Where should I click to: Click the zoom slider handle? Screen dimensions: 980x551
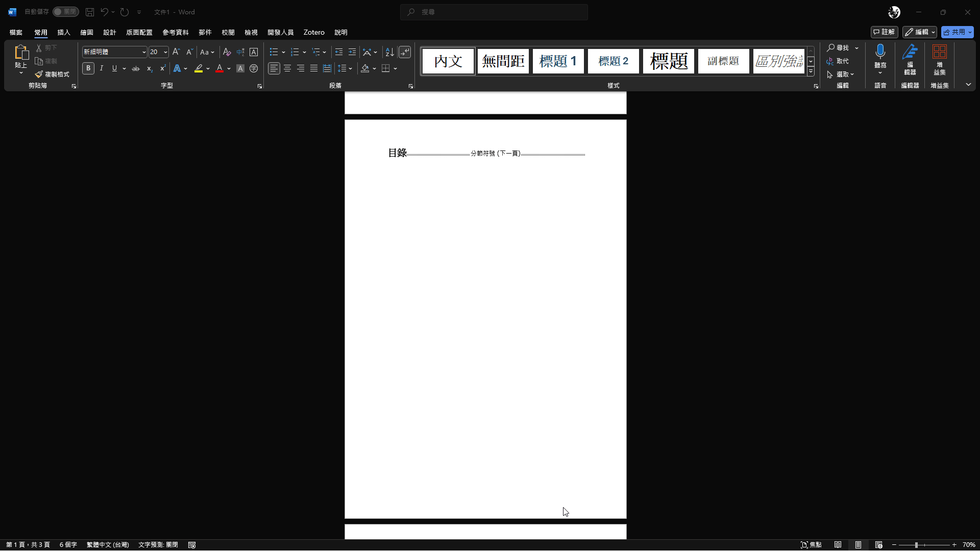tap(916, 545)
